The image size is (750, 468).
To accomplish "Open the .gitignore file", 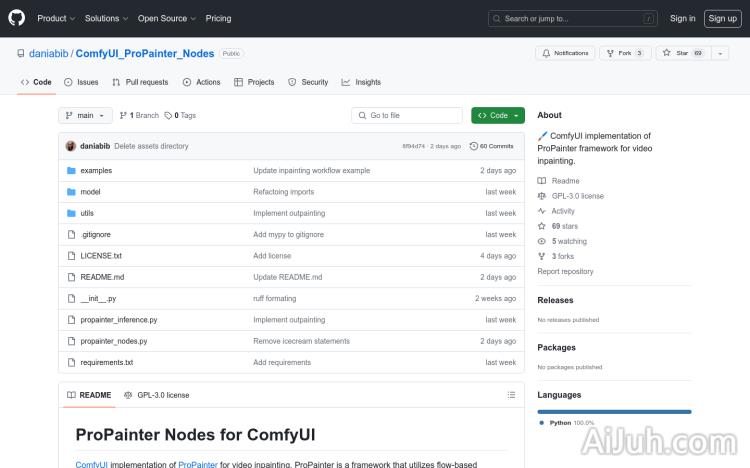I will 96,234.
